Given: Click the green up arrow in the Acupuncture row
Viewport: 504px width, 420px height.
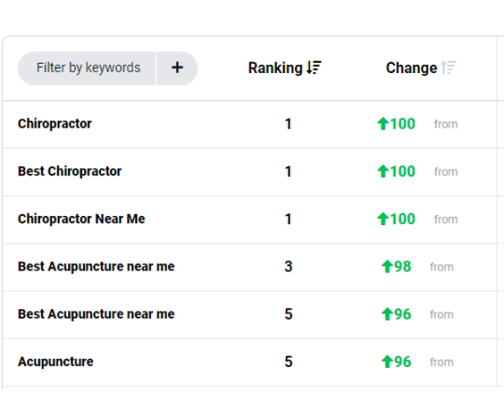Looking at the screenshot, I should (x=387, y=361).
